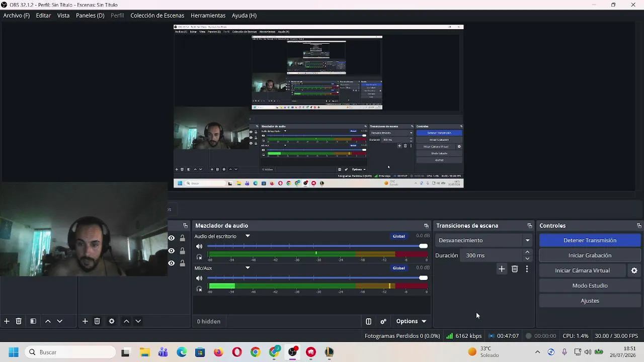Image resolution: width=644 pixels, height=362 pixels.
Task: Click Detener Transmisión button
Action: tap(590, 240)
